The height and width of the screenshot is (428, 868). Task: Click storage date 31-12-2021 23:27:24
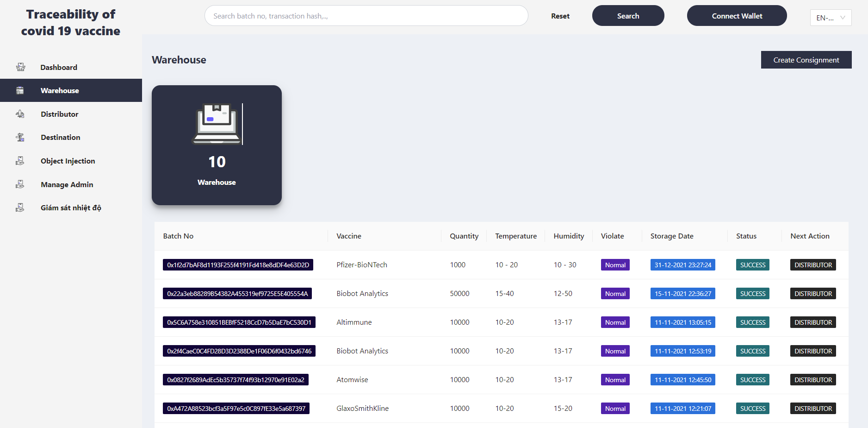[x=683, y=265]
